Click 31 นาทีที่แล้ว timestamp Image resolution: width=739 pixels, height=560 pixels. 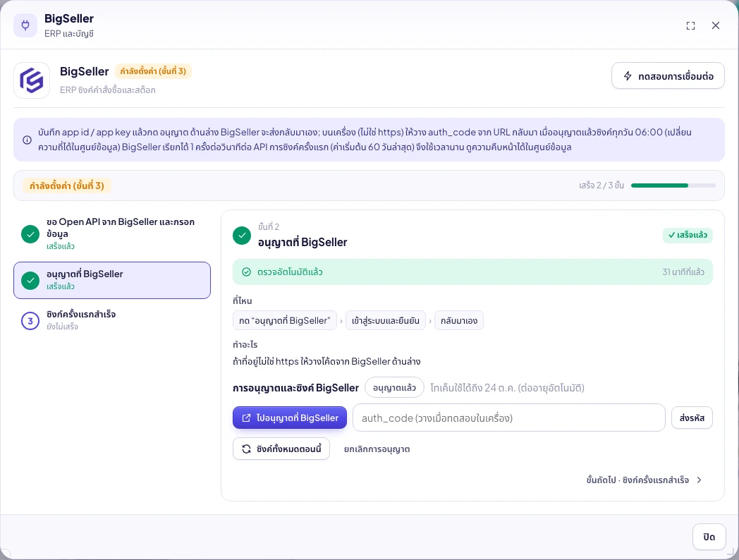[x=683, y=272]
